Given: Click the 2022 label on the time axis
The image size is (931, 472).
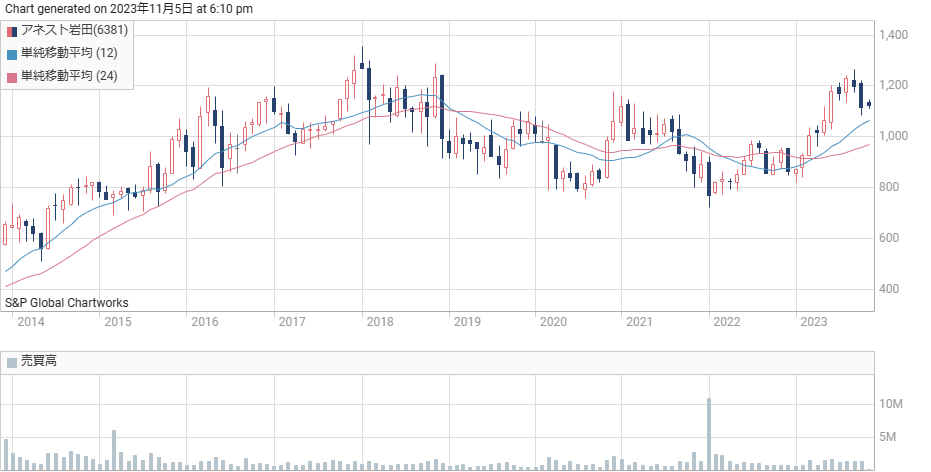Looking at the screenshot, I should point(727,322).
